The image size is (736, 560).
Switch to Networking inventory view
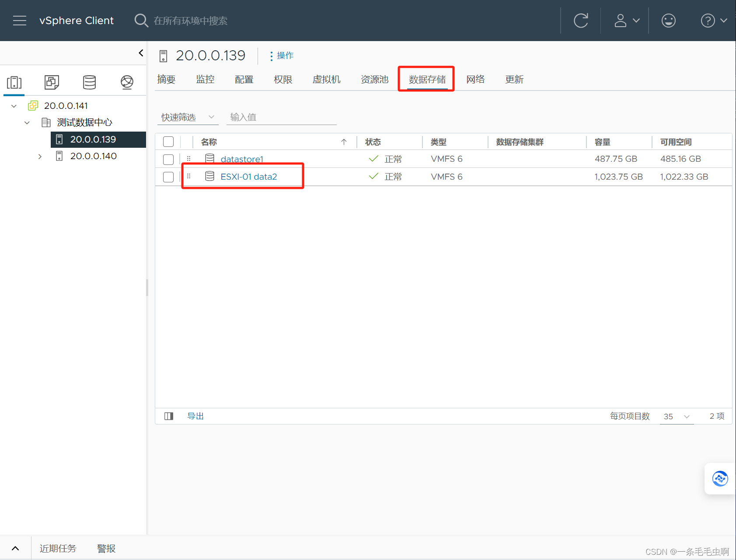(127, 82)
